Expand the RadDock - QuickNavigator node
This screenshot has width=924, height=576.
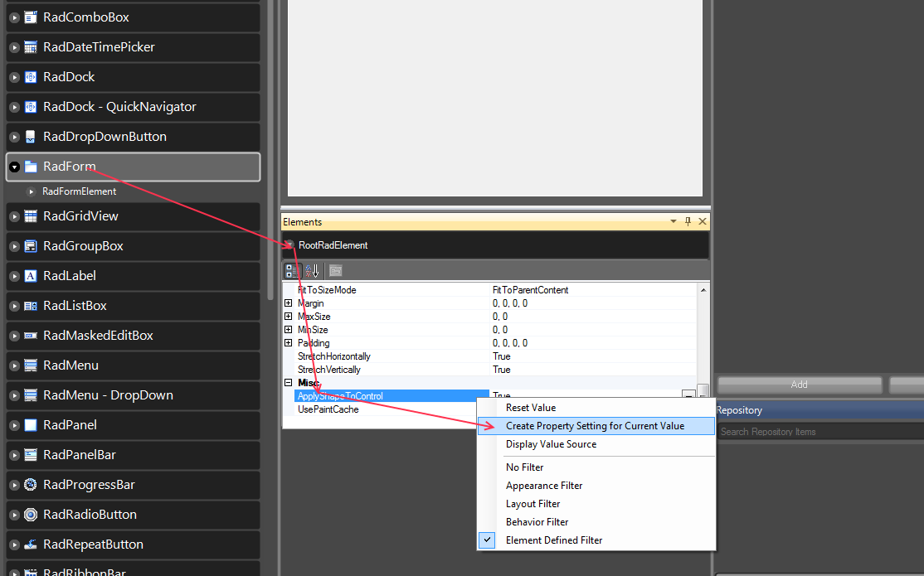15,107
